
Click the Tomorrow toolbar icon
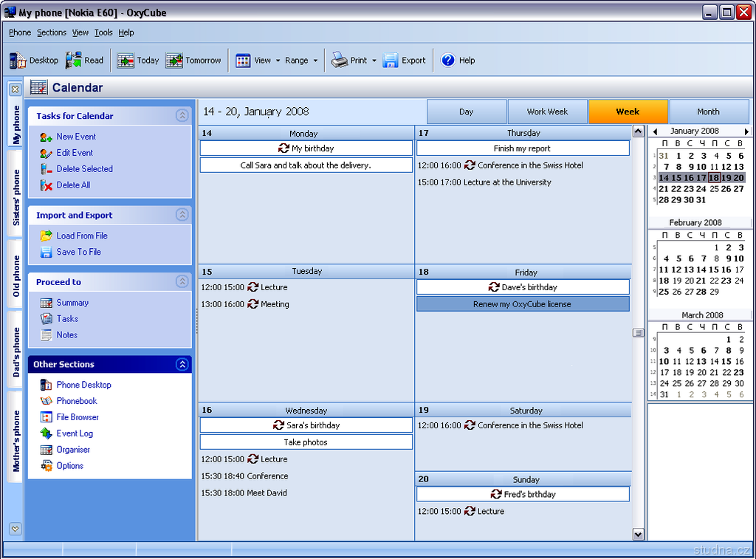tap(174, 61)
